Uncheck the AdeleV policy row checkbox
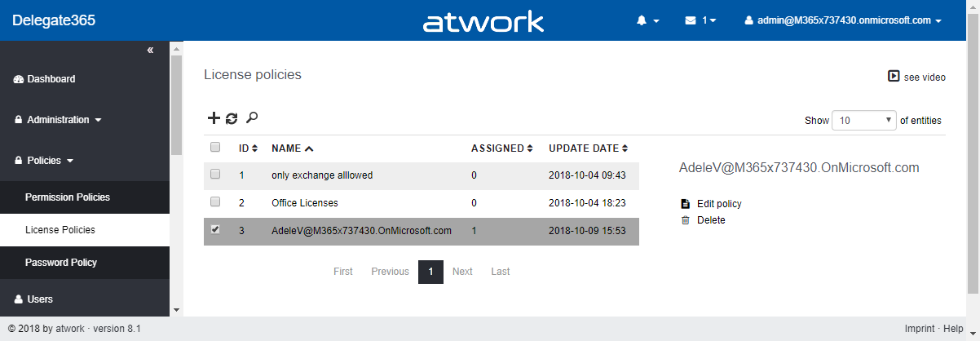980x341 pixels. click(x=215, y=230)
